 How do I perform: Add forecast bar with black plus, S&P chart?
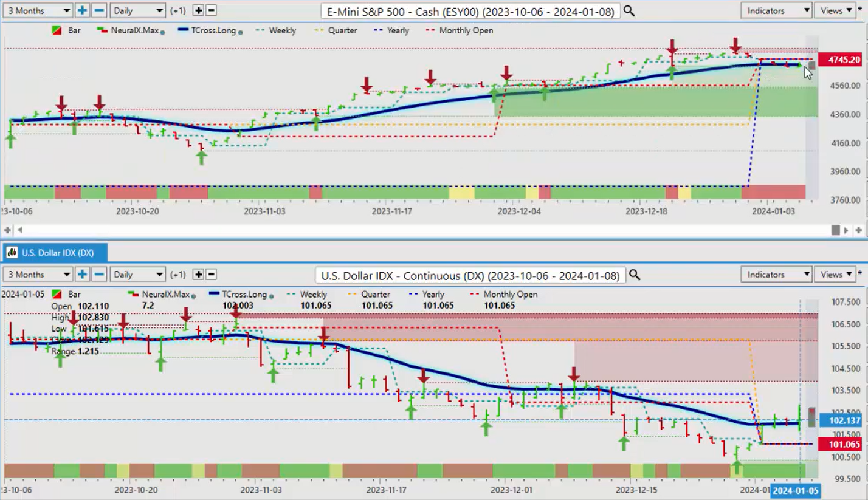(198, 10)
